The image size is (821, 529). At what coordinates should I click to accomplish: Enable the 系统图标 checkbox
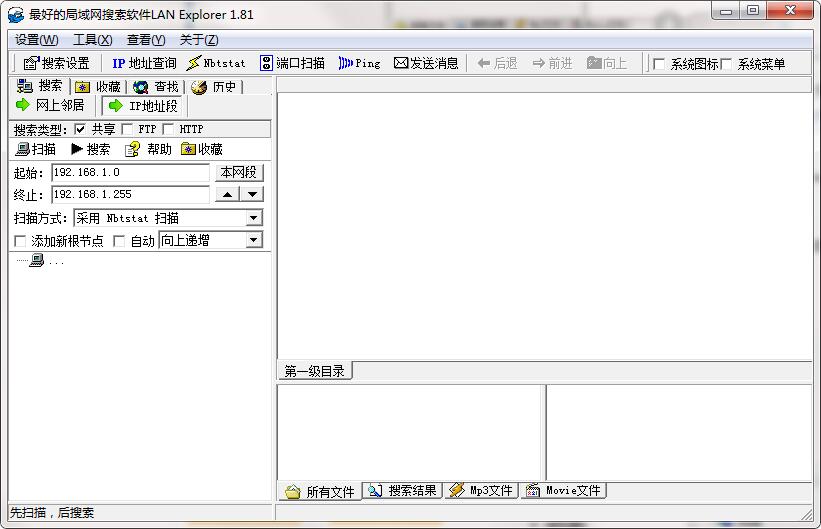659,64
